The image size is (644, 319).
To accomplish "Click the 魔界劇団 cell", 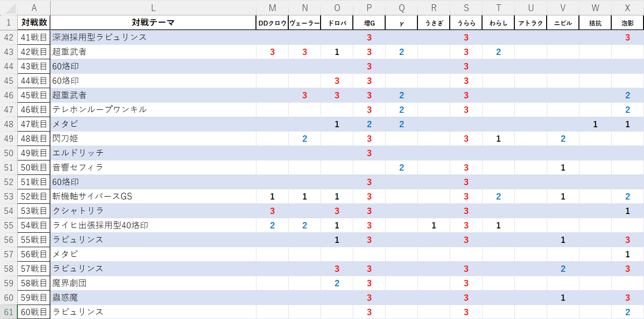I will [153, 283].
